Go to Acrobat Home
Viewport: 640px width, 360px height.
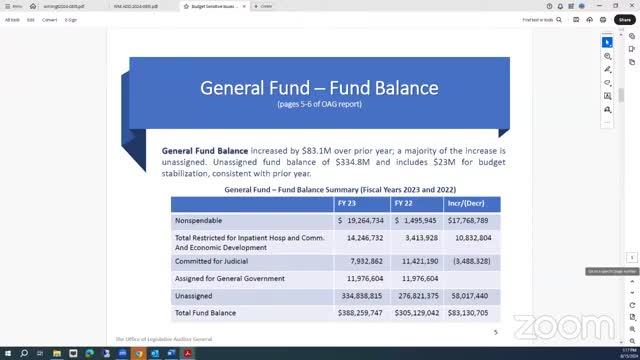click(33, 6)
